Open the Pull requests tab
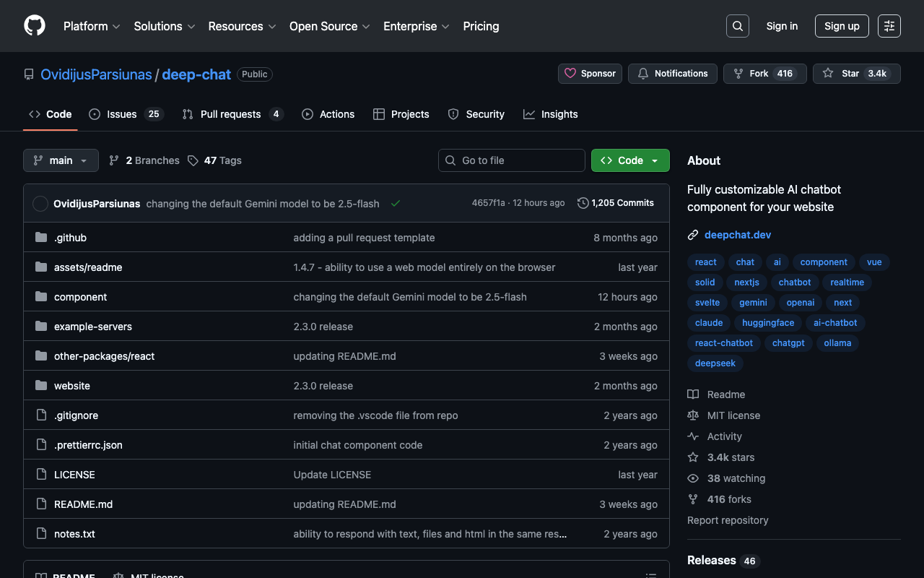This screenshot has width=924, height=578. click(x=232, y=114)
